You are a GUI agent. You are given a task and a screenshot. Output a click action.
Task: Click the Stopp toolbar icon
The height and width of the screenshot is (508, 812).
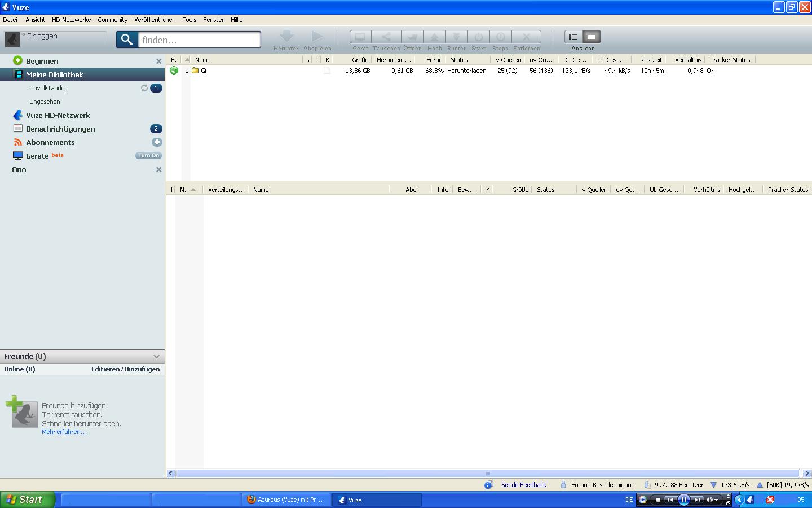click(500, 37)
